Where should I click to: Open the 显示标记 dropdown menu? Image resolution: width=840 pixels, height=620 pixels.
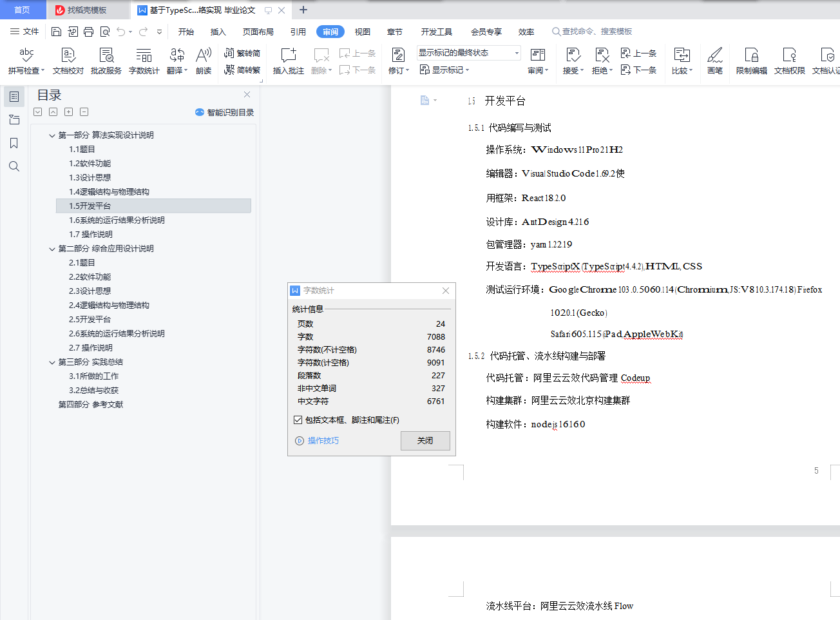click(444, 70)
